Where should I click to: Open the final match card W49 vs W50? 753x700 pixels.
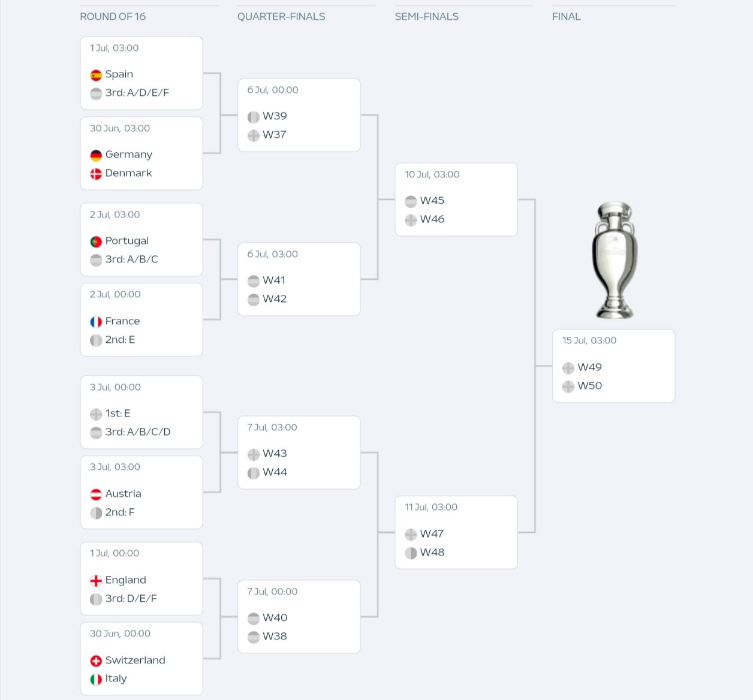pyautogui.click(x=614, y=366)
